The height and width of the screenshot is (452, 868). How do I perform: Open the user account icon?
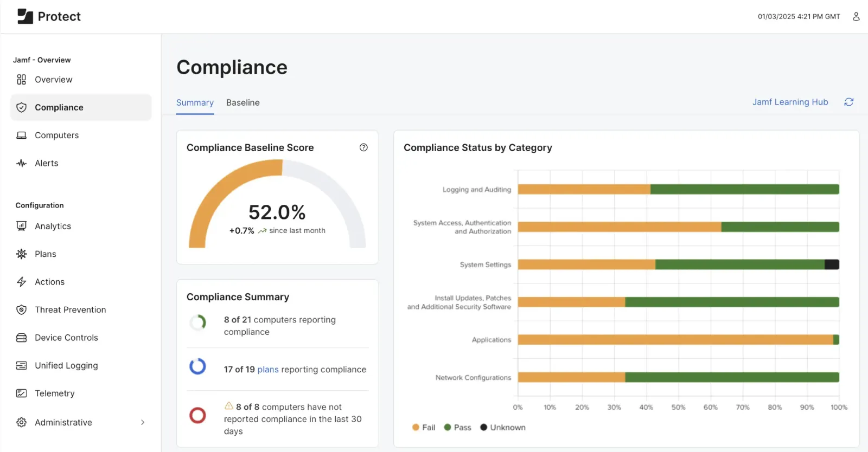click(x=856, y=16)
